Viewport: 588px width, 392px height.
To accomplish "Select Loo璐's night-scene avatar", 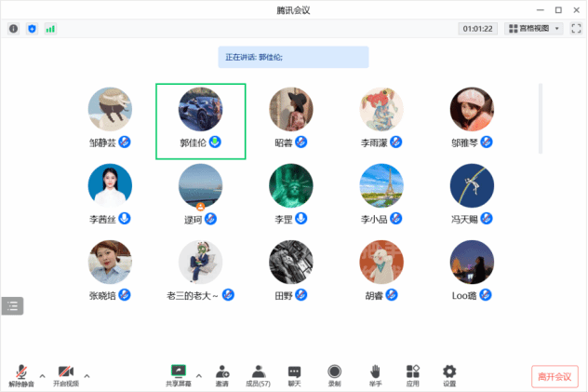I will [472, 262].
